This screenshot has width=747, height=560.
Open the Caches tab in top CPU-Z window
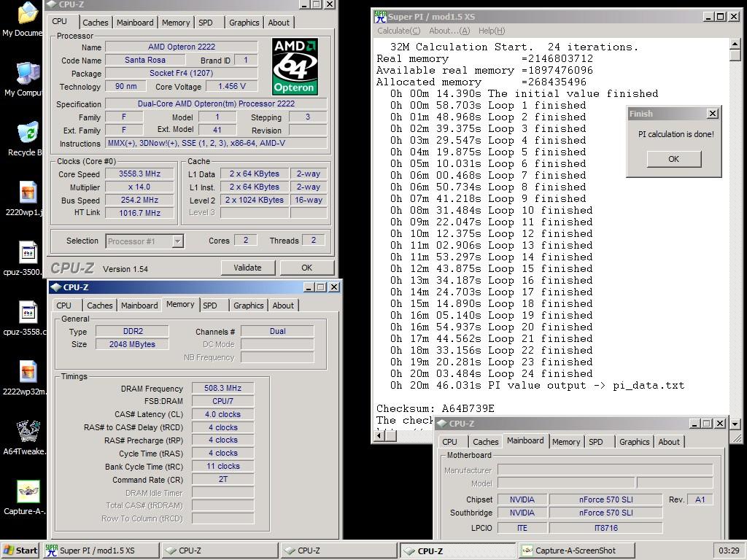pos(96,23)
